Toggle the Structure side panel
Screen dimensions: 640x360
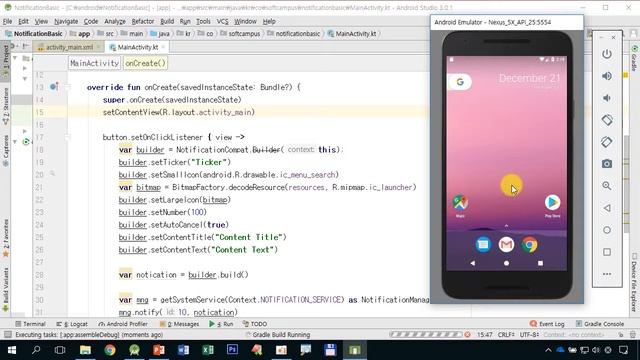[x=5, y=106]
